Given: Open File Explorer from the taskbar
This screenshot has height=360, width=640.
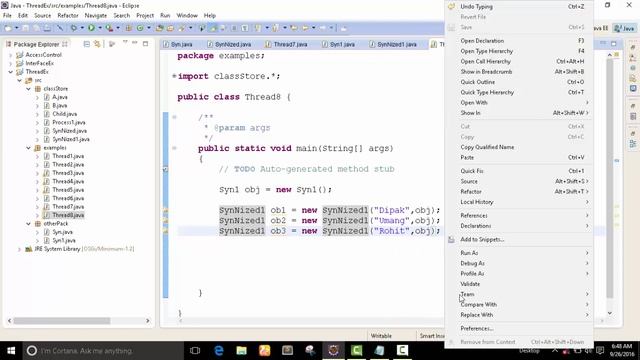Looking at the screenshot, I should point(242,350).
